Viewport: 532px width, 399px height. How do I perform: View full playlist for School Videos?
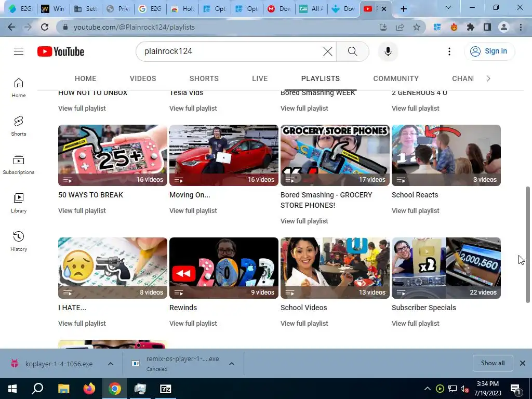coord(304,323)
